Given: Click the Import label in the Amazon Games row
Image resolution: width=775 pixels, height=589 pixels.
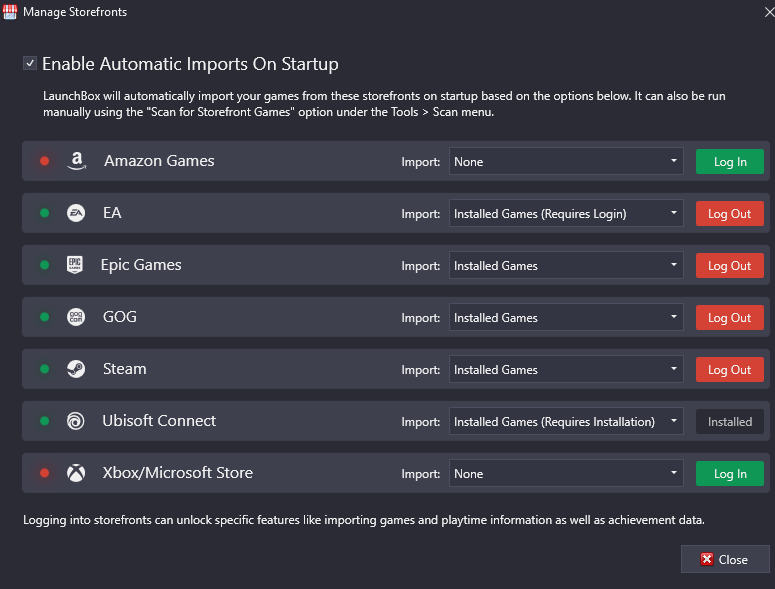Looking at the screenshot, I should point(421,162).
